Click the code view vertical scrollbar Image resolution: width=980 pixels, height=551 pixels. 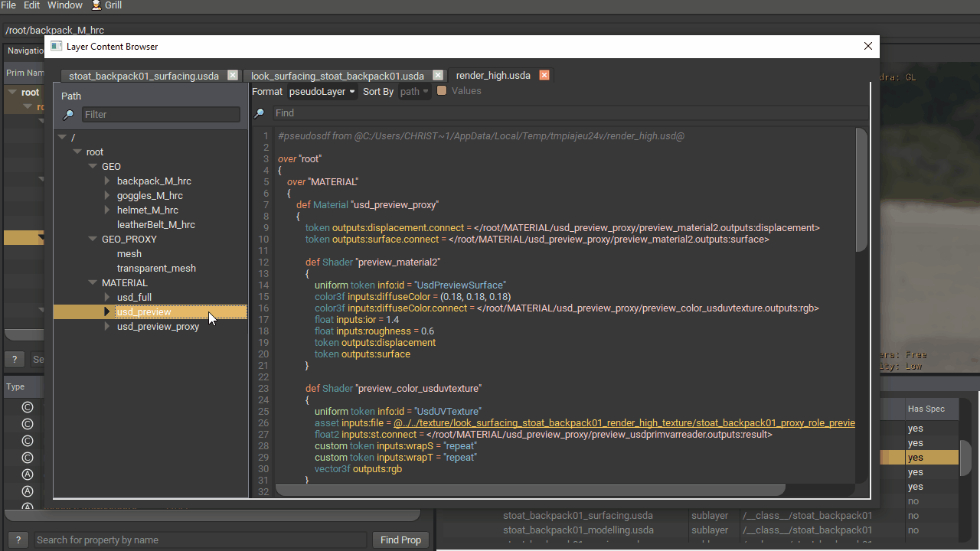[x=861, y=190]
